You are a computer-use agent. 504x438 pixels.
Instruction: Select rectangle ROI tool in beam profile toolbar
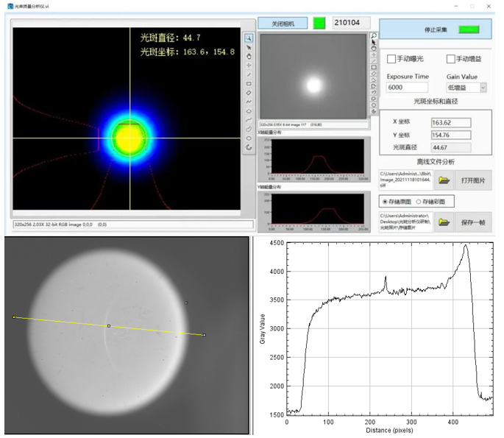[249, 84]
